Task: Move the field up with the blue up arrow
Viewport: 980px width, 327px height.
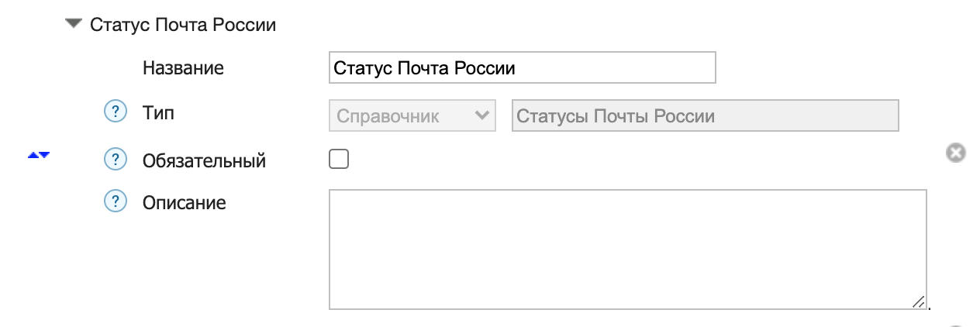Action: [33, 155]
